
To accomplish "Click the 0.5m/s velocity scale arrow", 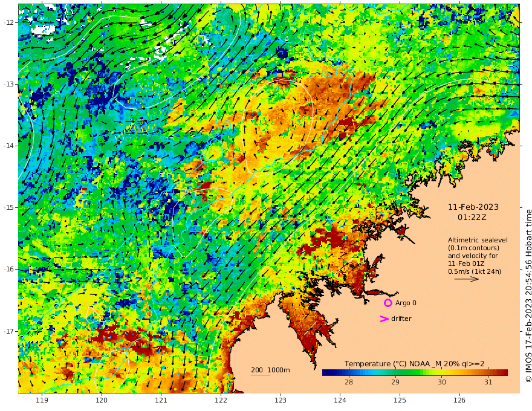I will pos(467,279).
